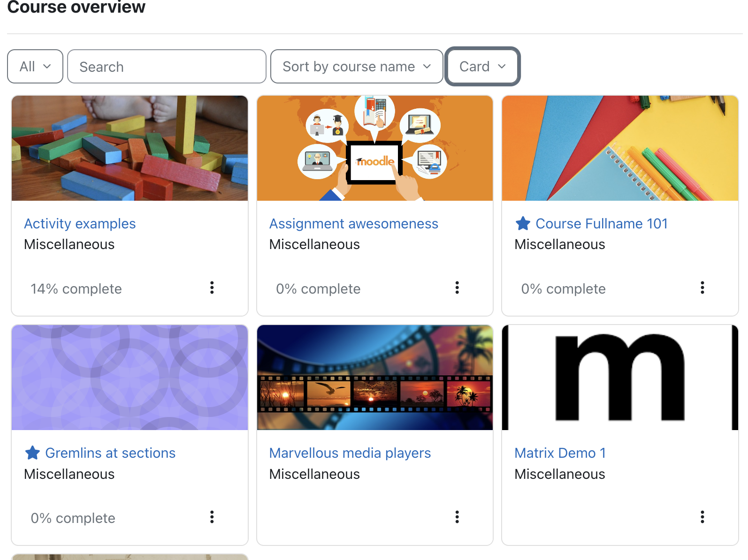Open the Gremlins at sections course link
Viewport: 748px width, 560px height.
(110, 453)
